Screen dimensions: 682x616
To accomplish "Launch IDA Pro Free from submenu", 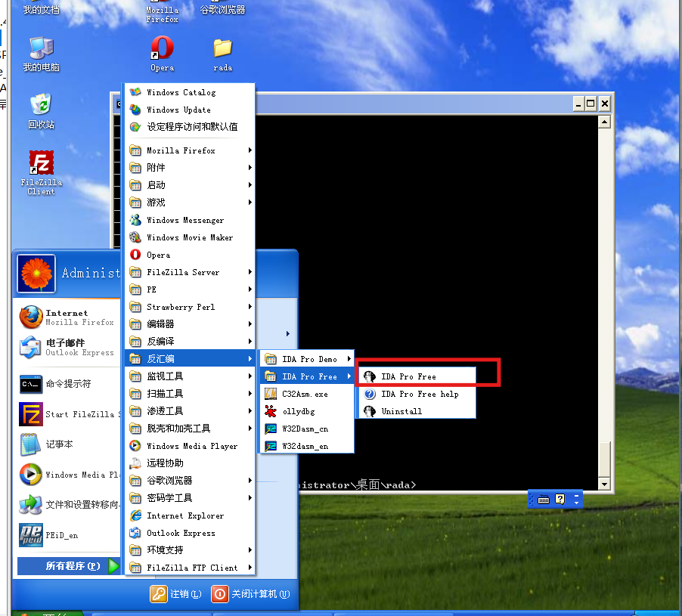I will pyautogui.click(x=417, y=376).
